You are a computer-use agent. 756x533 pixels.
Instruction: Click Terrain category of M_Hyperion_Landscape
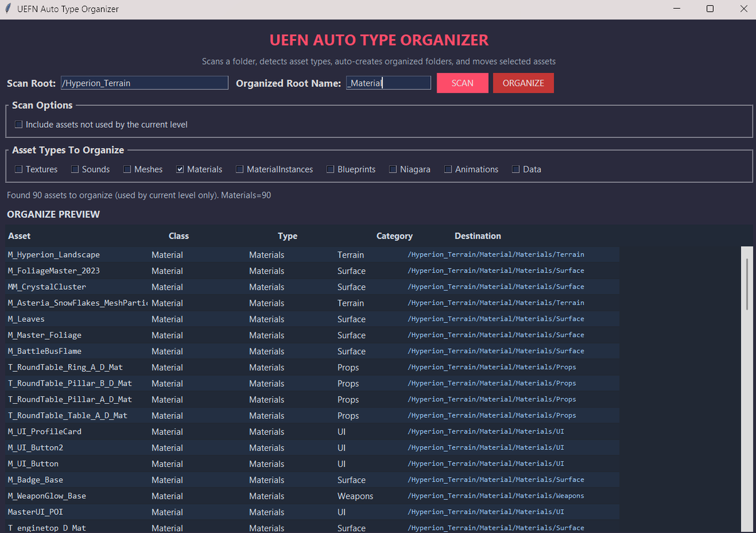pyautogui.click(x=351, y=255)
